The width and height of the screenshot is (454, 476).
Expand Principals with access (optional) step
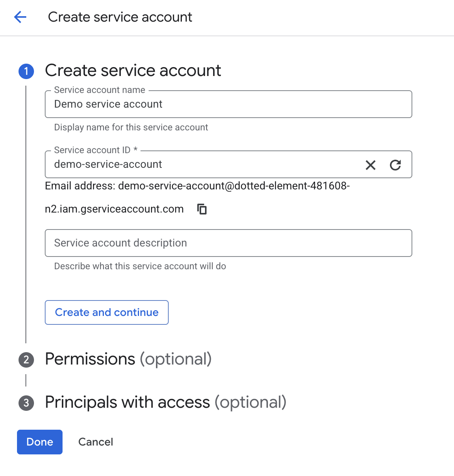pos(166,402)
